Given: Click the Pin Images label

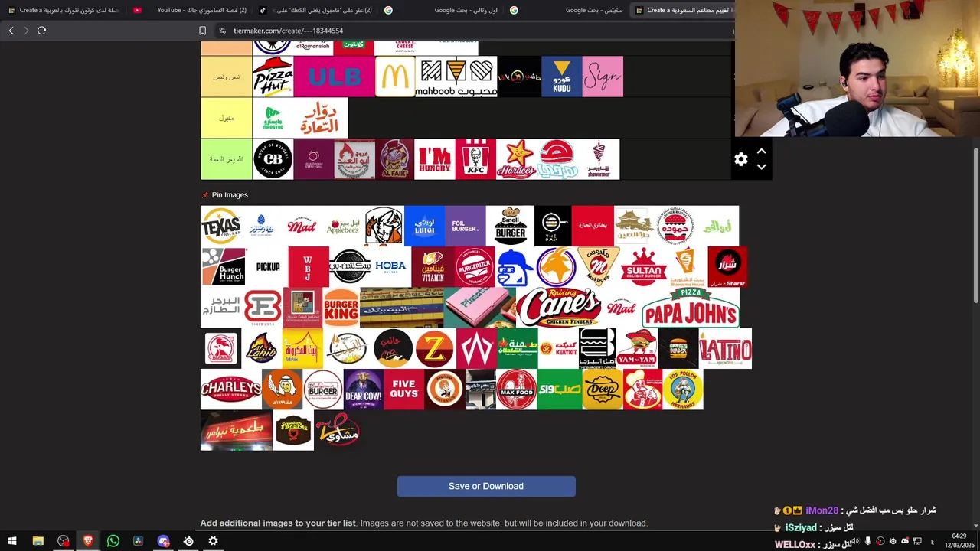Looking at the screenshot, I should click(x=230, y=195).
